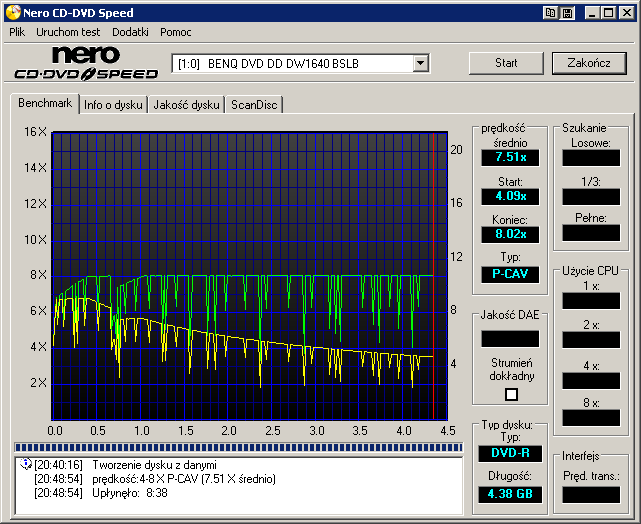Image resolution: width=641 pixels, height=524 pixels.
Task: Click the Pełne seek time field
Action: click(591, 233)
